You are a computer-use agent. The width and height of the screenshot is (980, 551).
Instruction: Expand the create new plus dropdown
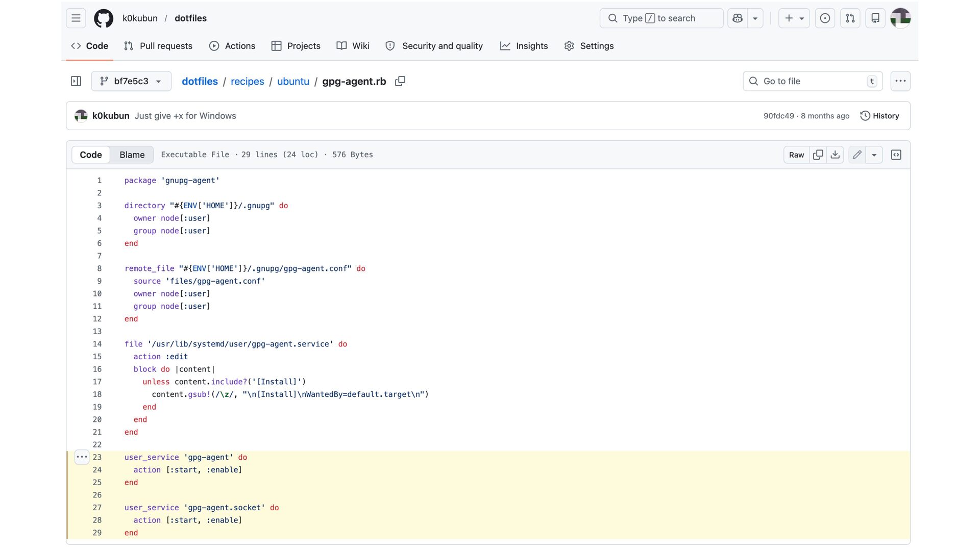tap(794, 18)
